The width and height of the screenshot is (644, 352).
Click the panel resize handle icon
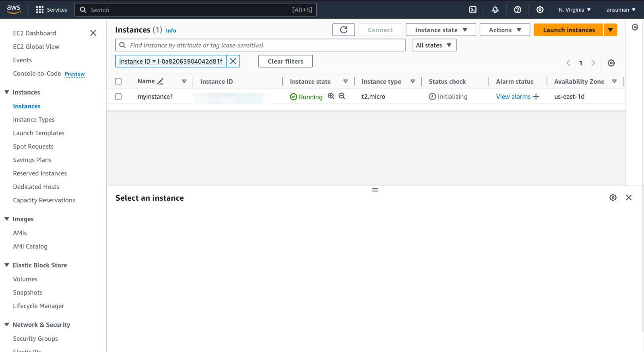[x=375, y=190]
